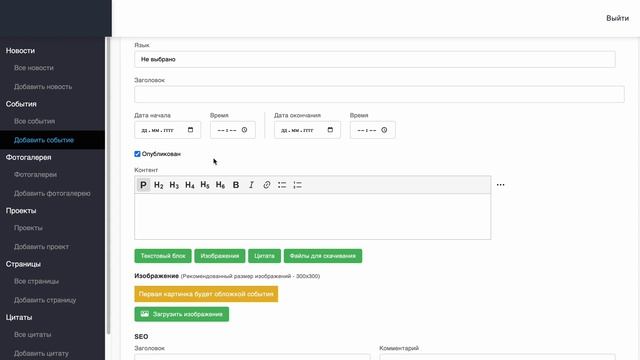
Task: Click inside the Контент editor area
Action: pyautogui.click(x=313, y=216)
